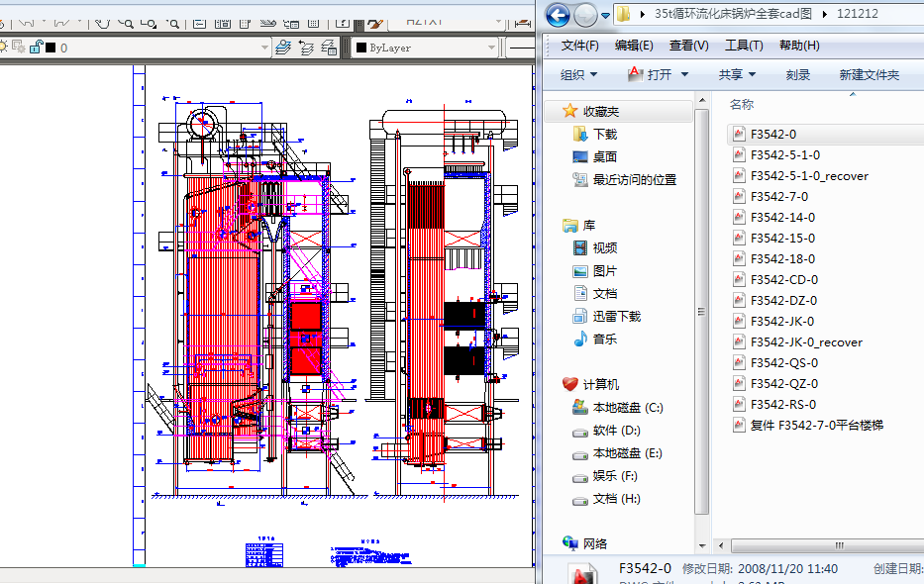The height and width of the screenshot is (584, 924).
Task: Toggle the sun freeze icon for layer 0
Action: click(17, 48)
